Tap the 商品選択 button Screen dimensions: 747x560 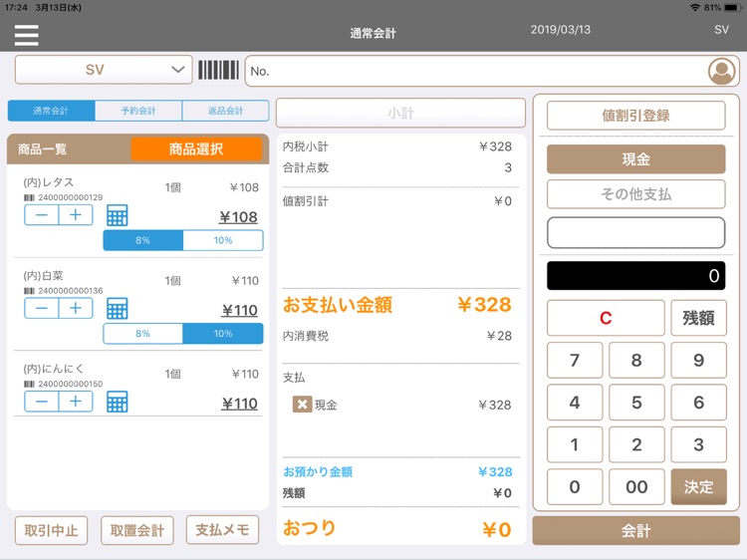196,148
